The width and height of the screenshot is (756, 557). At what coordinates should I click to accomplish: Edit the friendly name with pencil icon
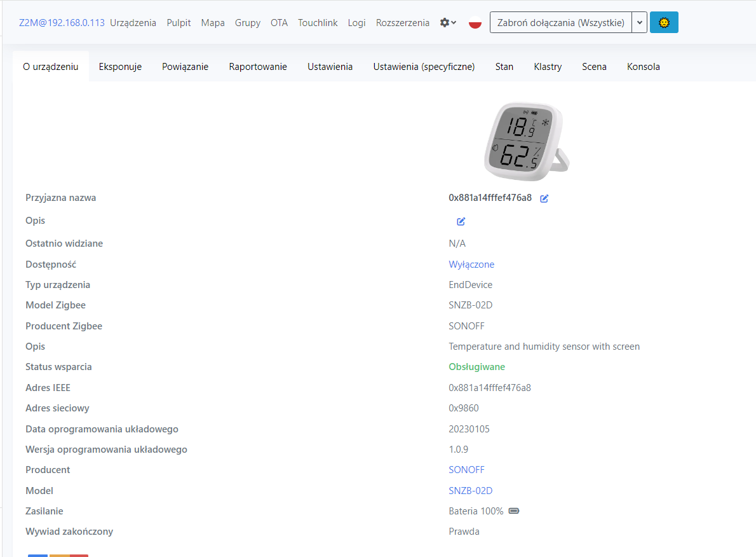click(544, 198)
